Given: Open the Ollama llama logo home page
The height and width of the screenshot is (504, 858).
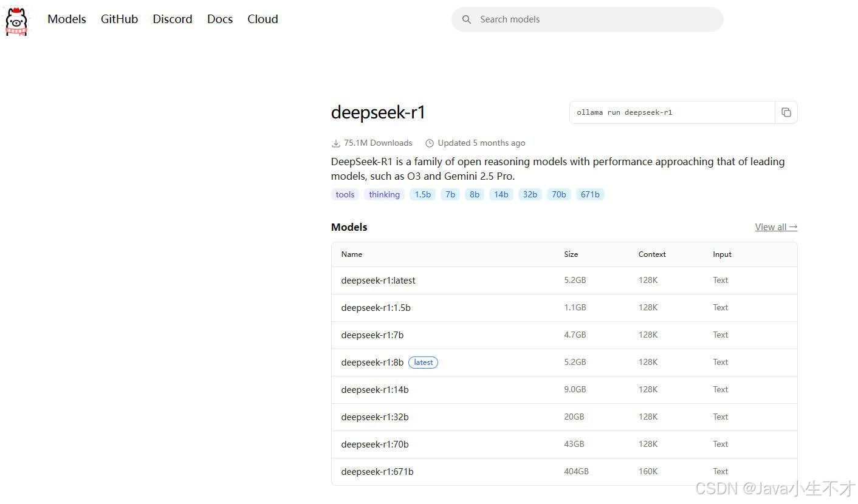Looking at the screenshot, I should click(16, 20).
